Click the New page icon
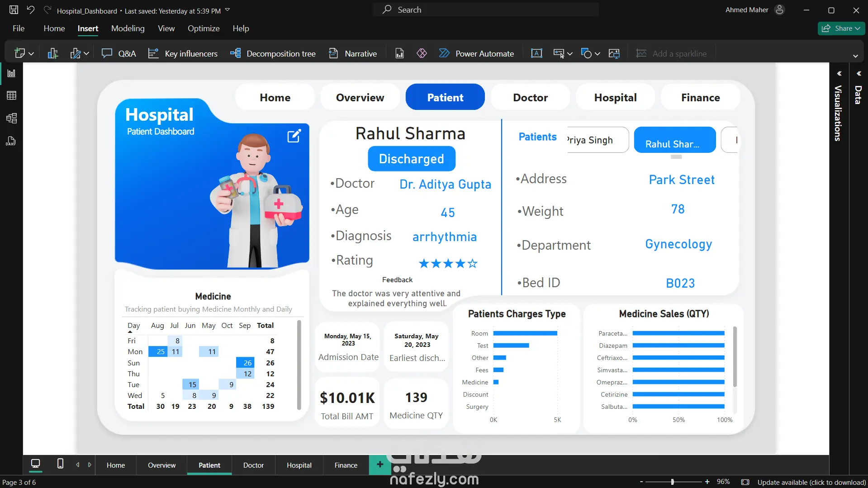868x488 pixels. (19, 53)
